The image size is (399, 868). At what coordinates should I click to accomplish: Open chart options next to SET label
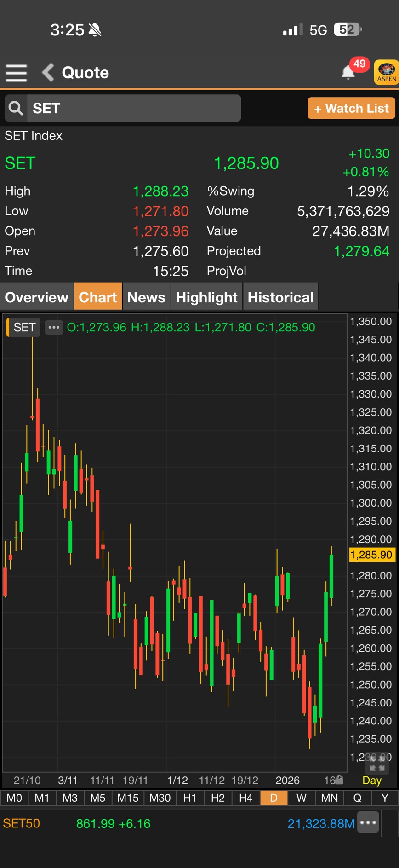click(54, 327)
